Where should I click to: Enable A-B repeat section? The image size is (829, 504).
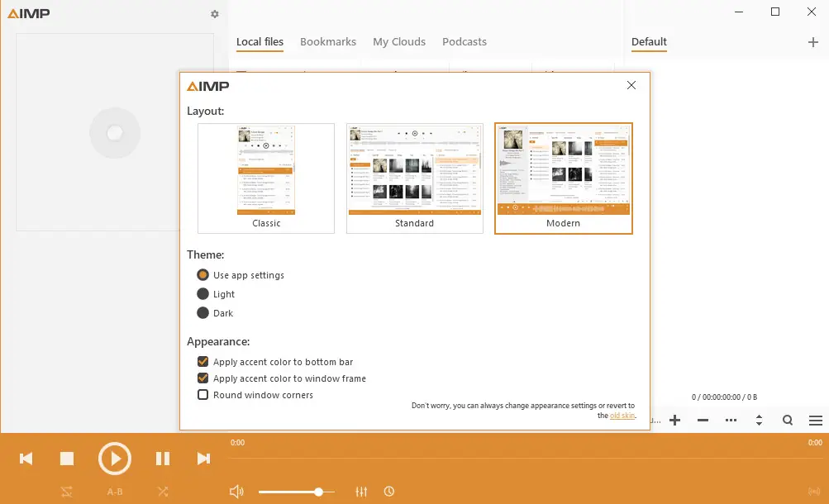tap(115, 492)
